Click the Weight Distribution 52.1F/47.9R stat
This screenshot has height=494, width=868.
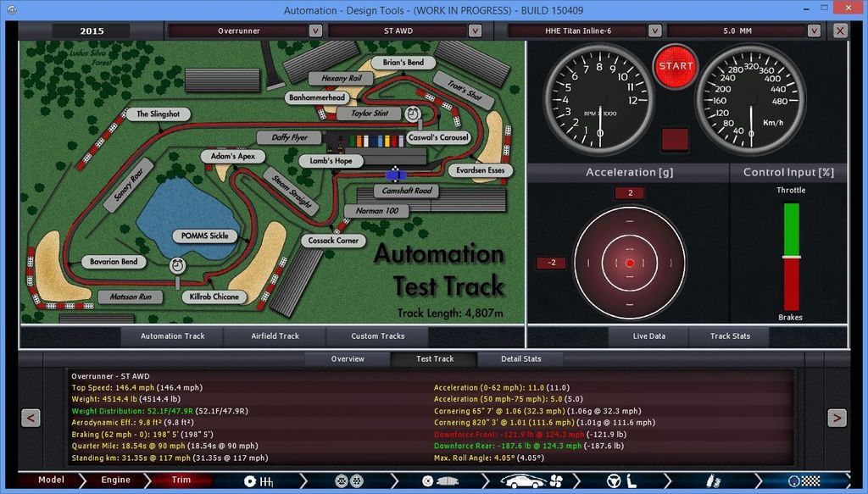coord(159,411)
